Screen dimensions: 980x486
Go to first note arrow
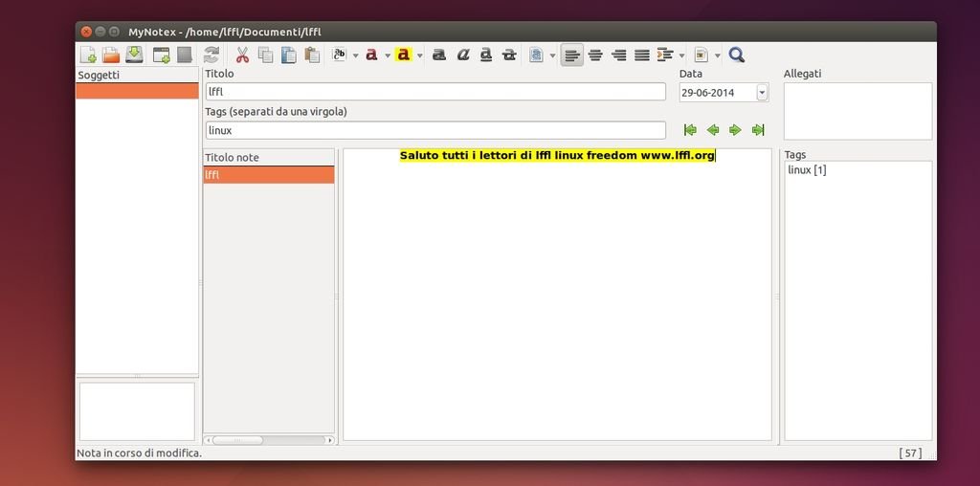coord(690,130)
